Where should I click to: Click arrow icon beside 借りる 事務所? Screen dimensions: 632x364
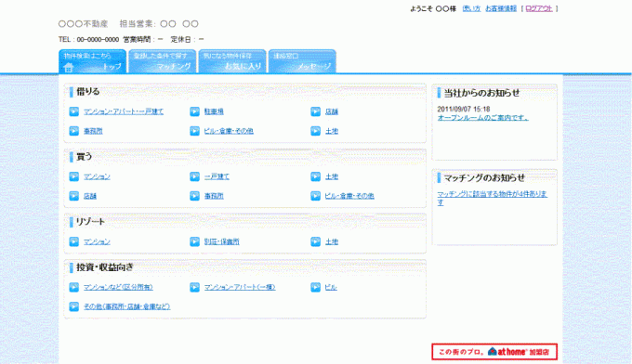point(73,131)
